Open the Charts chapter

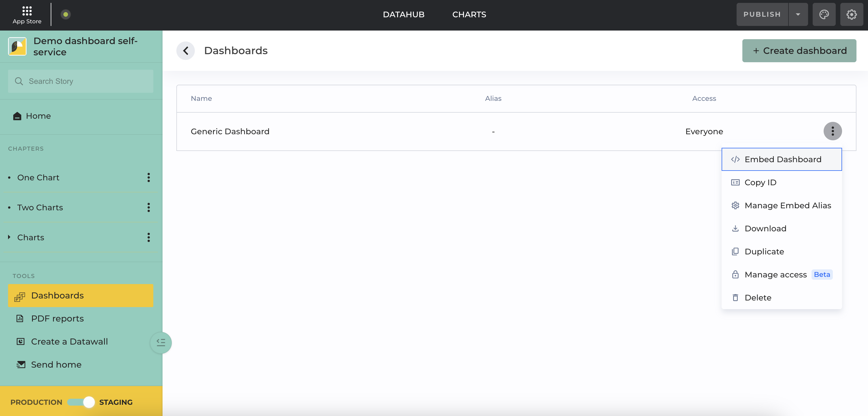[x=31, y=237]
